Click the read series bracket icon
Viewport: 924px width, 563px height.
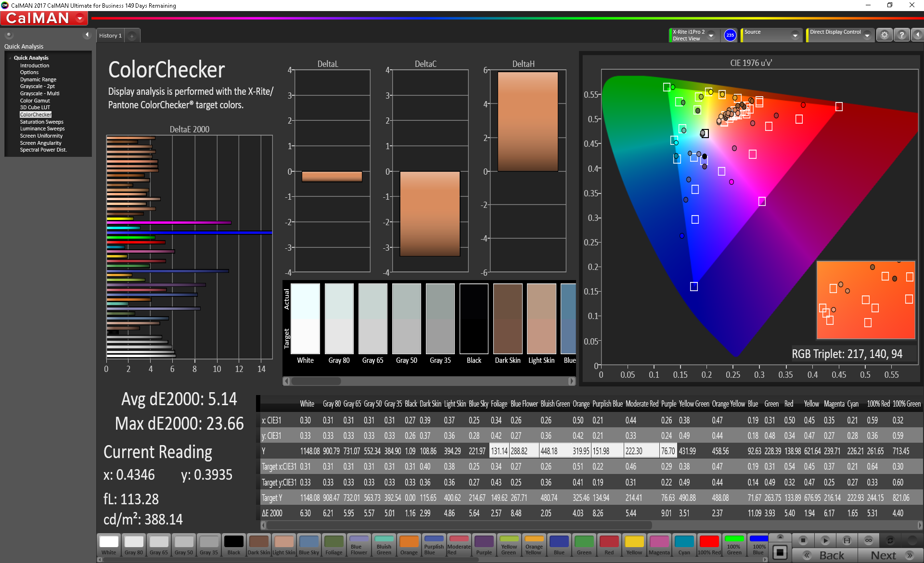[847, 540]
